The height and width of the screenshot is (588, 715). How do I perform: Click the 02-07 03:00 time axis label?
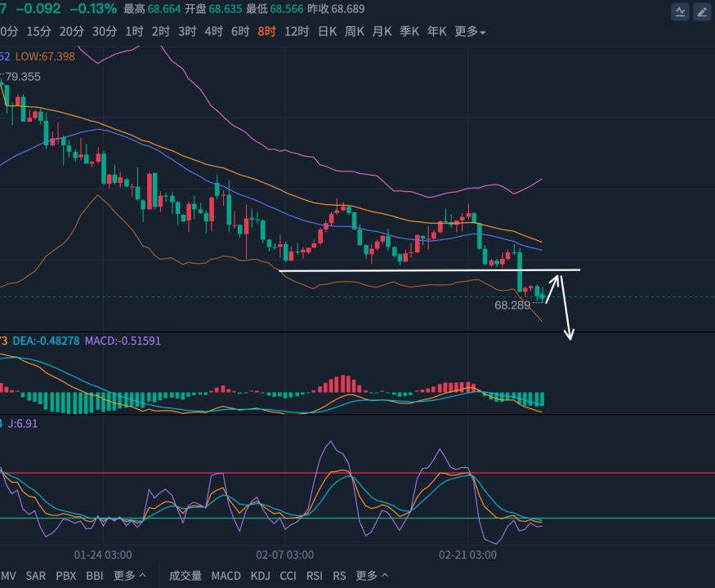coord(285,555)
